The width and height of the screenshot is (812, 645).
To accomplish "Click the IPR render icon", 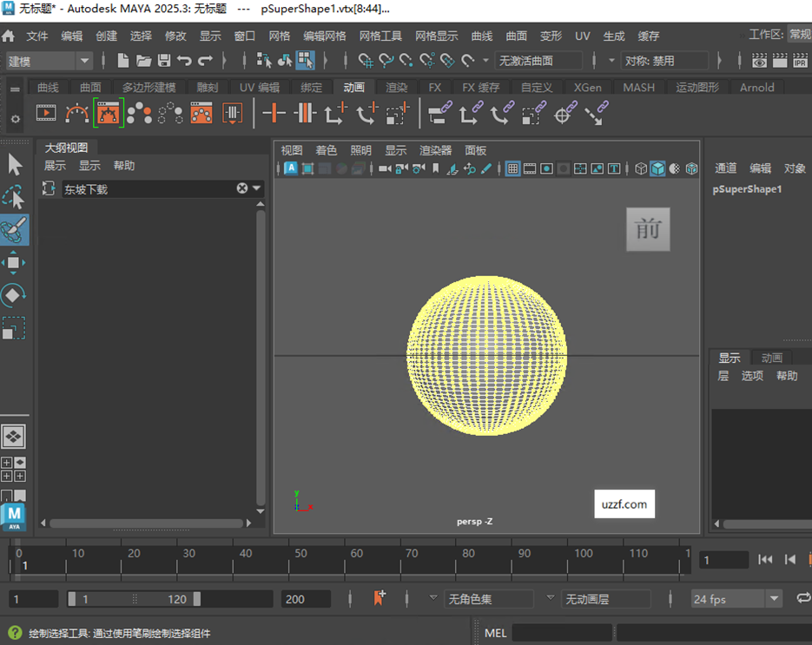I will (x=800, y=61).
